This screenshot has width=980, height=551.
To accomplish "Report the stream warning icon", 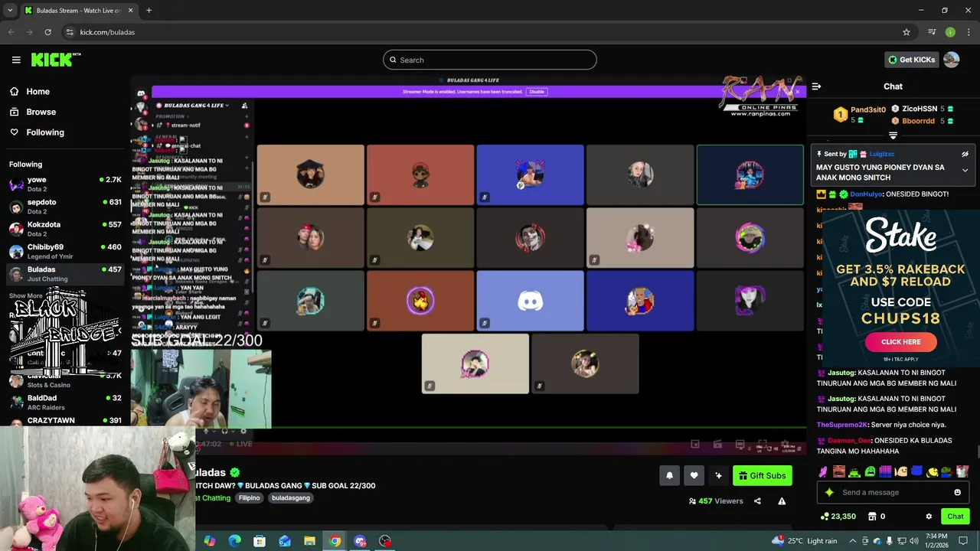I will (782, 501).
